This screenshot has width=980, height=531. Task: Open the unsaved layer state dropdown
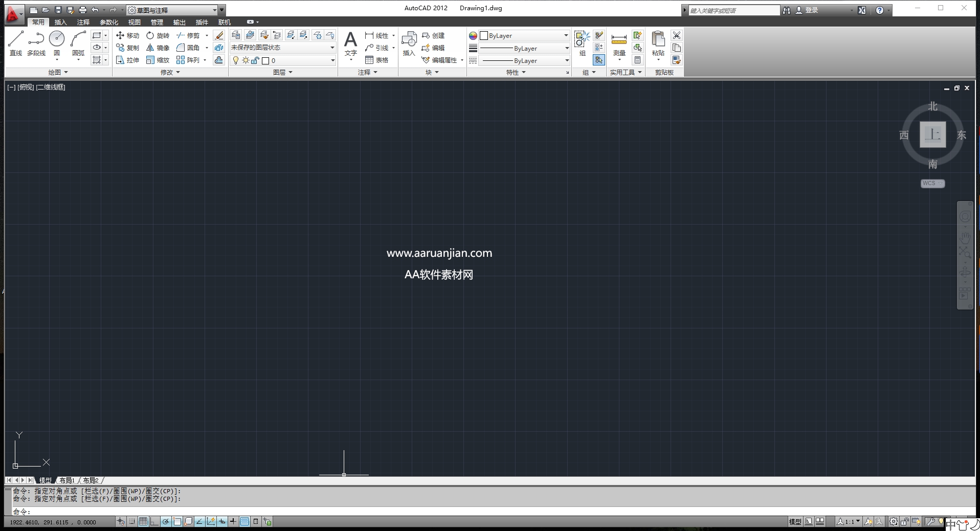[x=332, y=48]
